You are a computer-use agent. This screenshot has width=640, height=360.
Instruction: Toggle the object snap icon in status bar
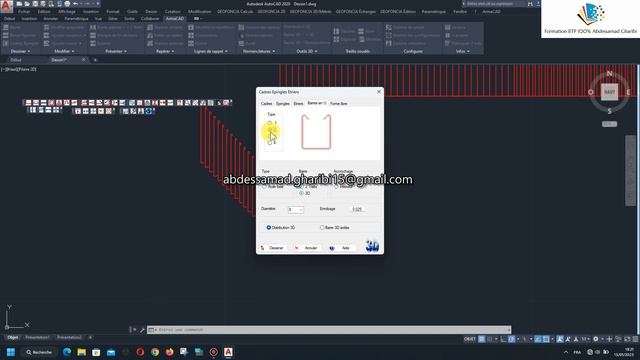click(546, 339)
